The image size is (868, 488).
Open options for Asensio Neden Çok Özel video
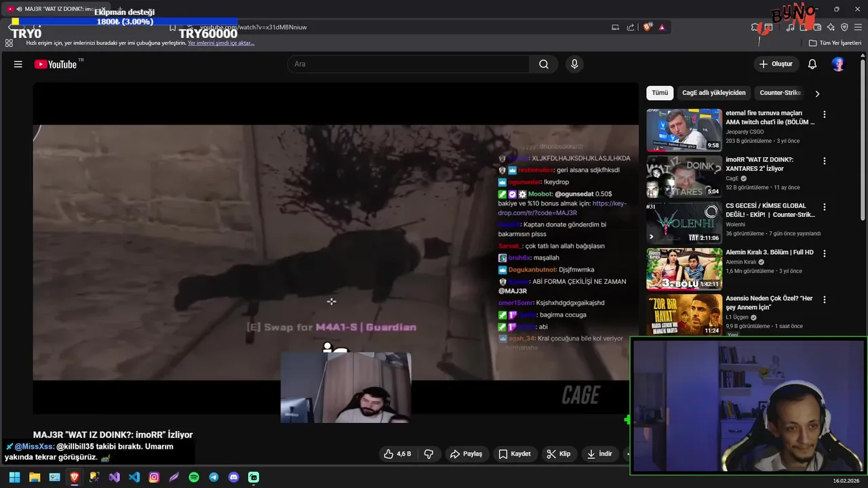[x=825, y=300]
